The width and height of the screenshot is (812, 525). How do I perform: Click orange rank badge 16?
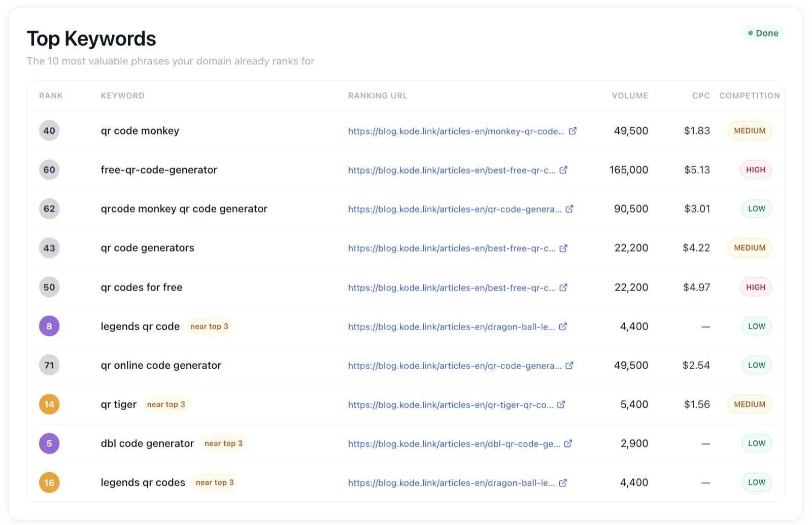coord(49,482)
